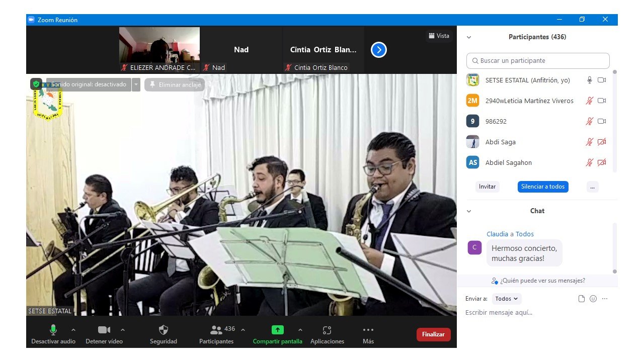Open the Más three-dots menu
This screenshot has height=362, width=644.
pos(368,330)
